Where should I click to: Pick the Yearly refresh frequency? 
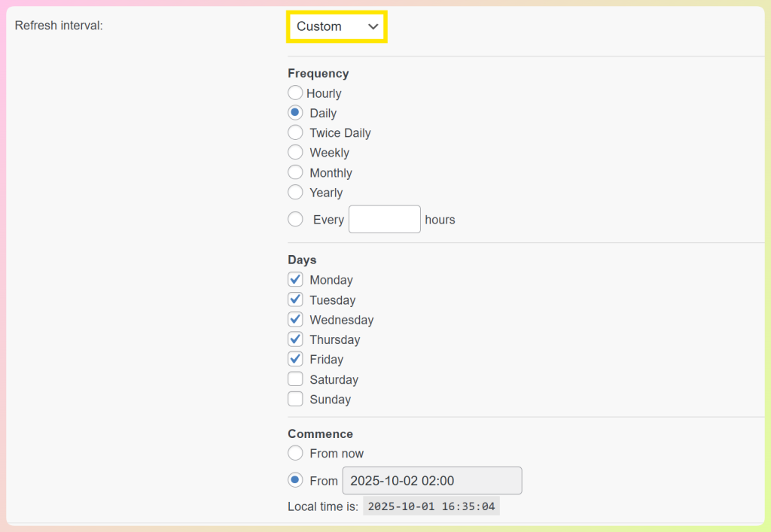point(295,192)
